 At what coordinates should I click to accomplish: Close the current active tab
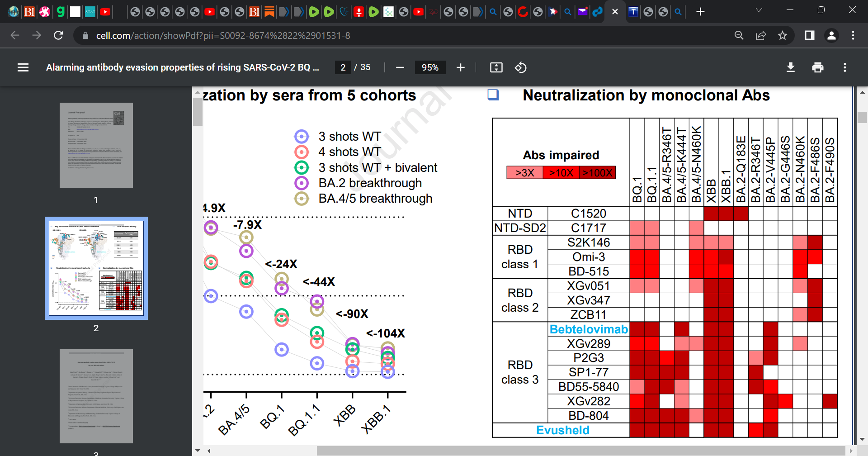tap(615, 12)
